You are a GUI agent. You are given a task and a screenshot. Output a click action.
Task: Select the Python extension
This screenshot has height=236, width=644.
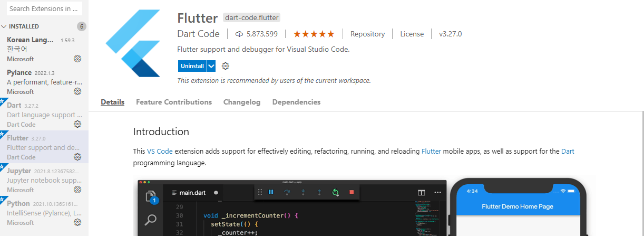(x=44, y=213)
